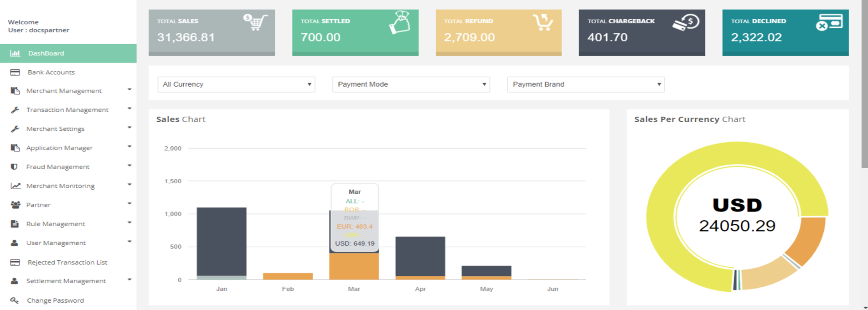Expand the Settlement Management submenu arrow
The image size is (868, 310).
click(129, 280)
